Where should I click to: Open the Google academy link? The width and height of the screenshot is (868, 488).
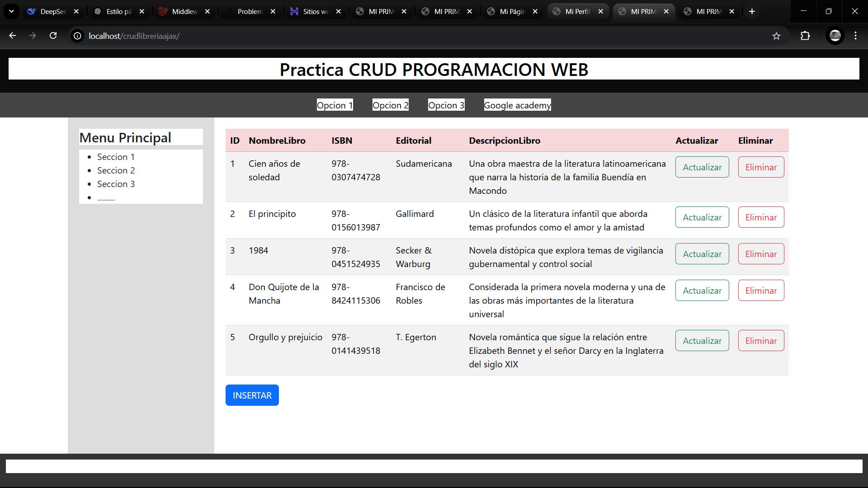point(517,105)
